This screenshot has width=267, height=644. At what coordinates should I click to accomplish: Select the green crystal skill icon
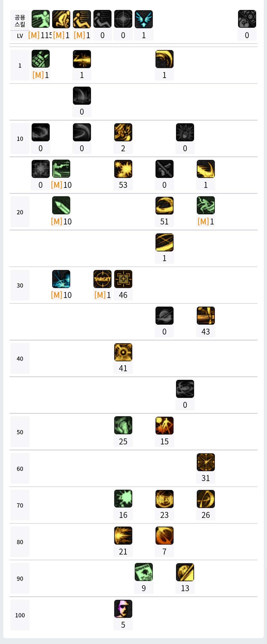tap(61, 206)
